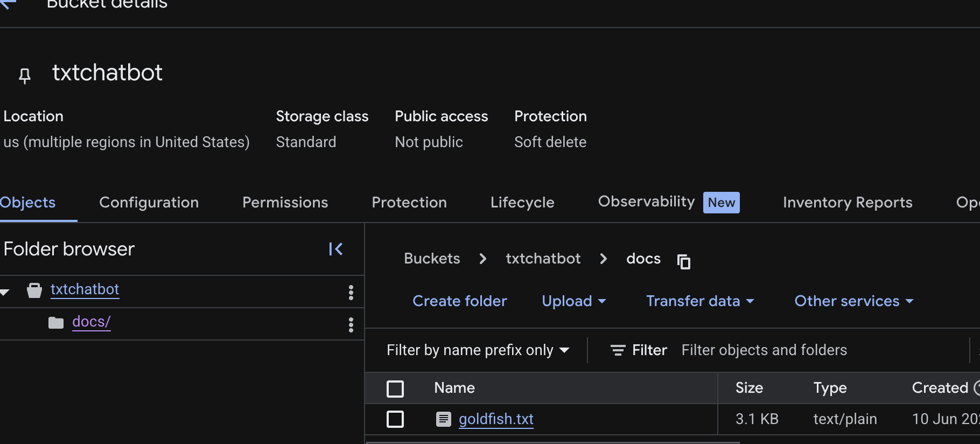Copy the docs folder path from breadcrumb
Screen dimensions: 980x444
(684, 262)
